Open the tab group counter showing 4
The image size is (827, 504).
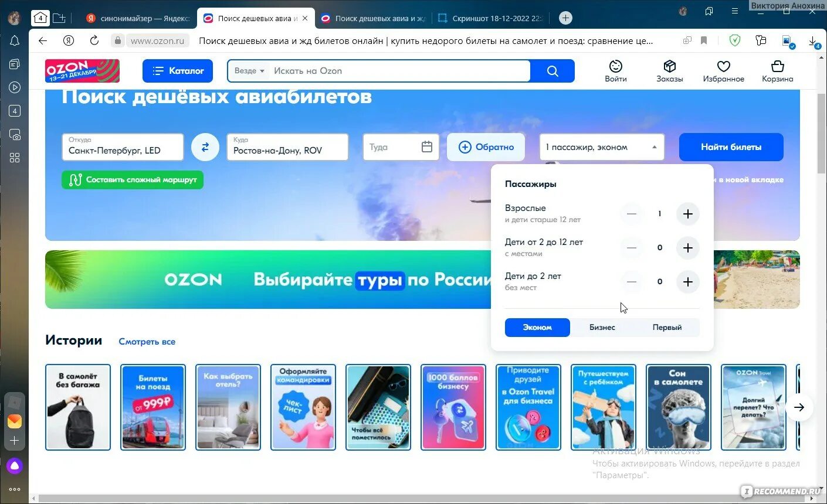point(40,18)
